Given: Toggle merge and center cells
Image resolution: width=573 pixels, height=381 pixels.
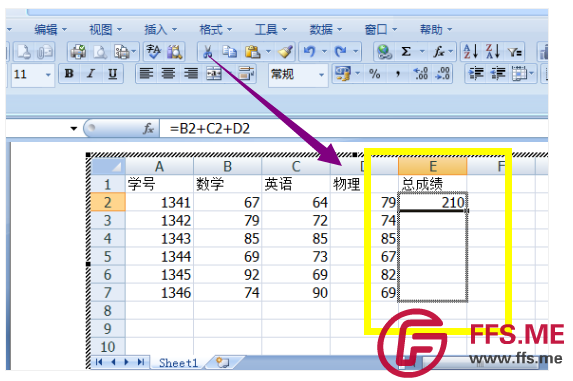Looking at the screenshot, I should [x=214, y=73].
